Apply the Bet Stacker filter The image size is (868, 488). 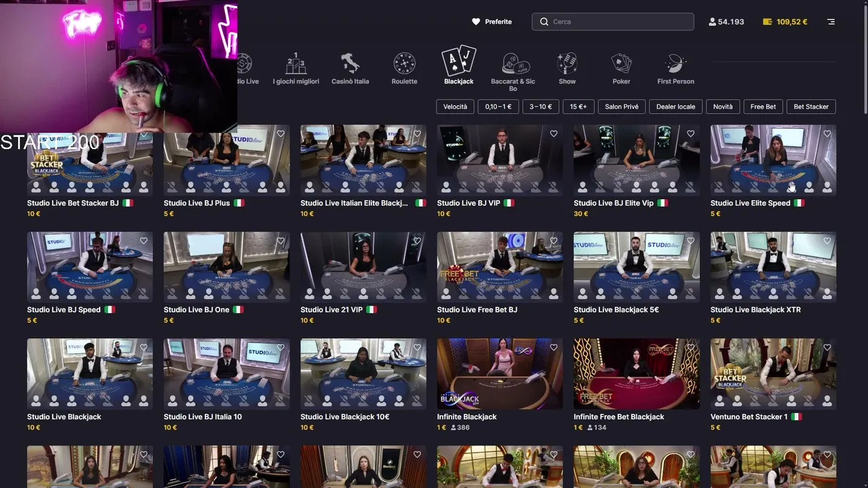pos(811,106)
